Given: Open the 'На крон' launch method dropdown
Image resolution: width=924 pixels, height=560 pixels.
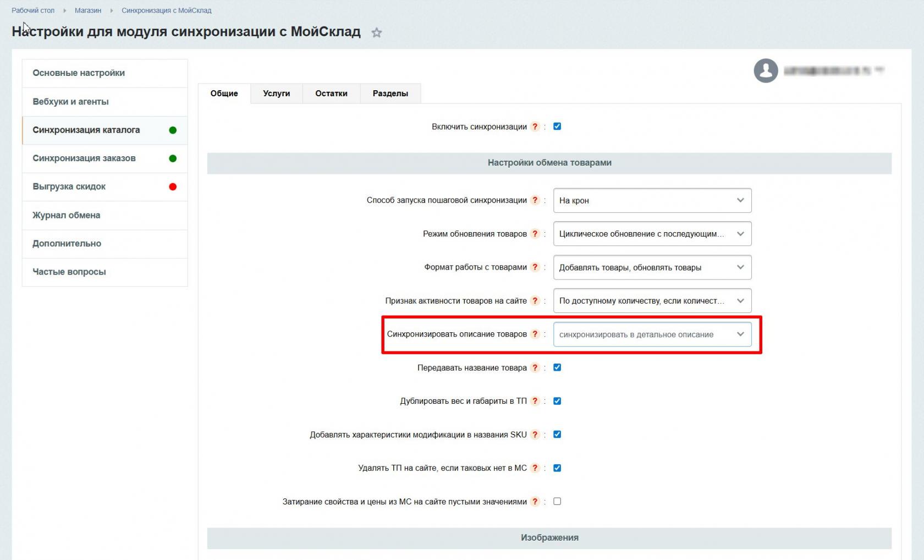Looking at the screenshot, I should [x=652, y=201].
